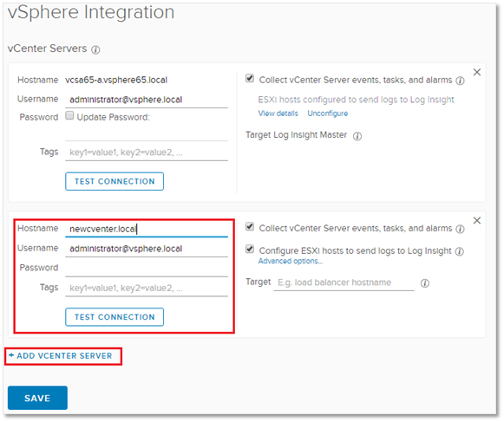The height and width of the screenshot is (422, 504).
Task: Show info for second server's Collect events option
Action: (461, 229)
